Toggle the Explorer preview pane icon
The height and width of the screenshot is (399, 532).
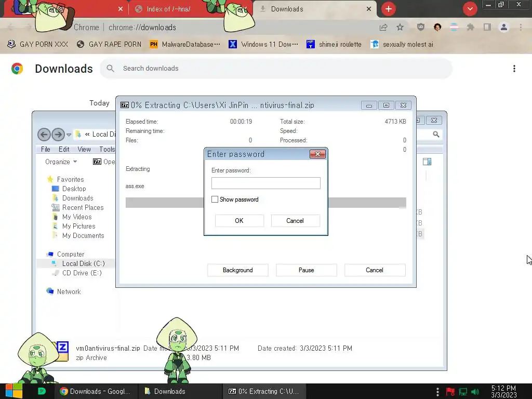(427, 162)
